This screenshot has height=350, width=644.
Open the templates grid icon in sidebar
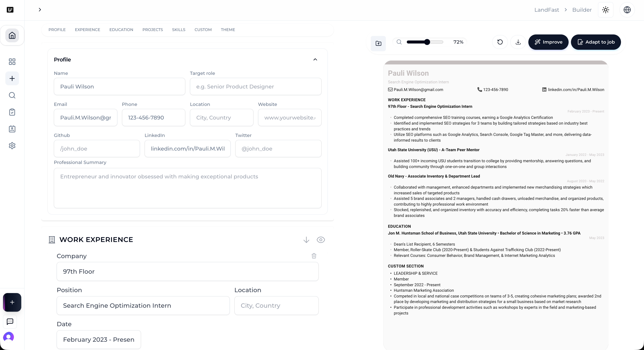click(12, 62)
